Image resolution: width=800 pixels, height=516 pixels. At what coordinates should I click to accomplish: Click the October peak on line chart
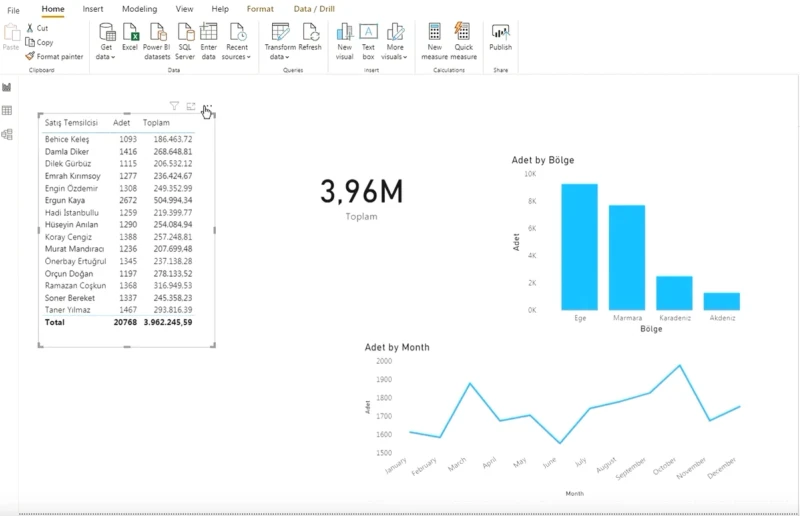click(x=680, y=365)
